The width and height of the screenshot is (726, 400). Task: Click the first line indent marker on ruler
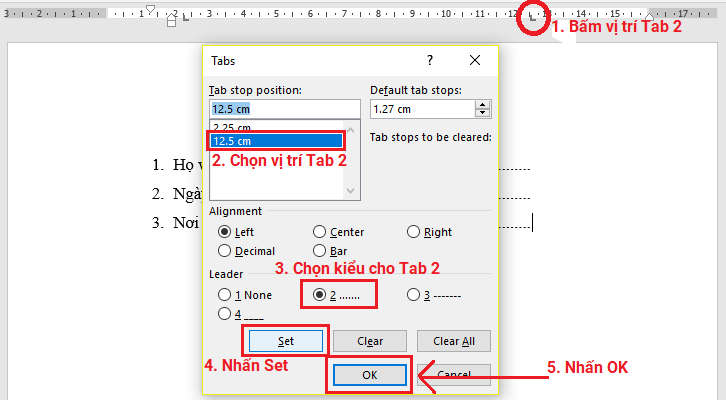pos(150,9)
